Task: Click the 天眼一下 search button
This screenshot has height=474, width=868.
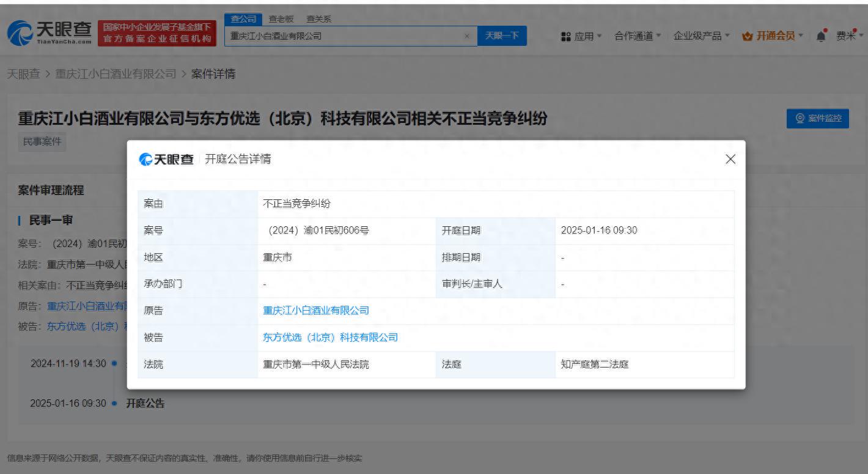Action: click(x=502, y=36)
